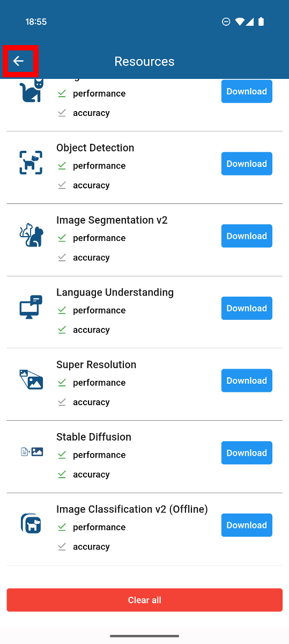Select the Stable Diffusion title text

[x=94, y=437]
